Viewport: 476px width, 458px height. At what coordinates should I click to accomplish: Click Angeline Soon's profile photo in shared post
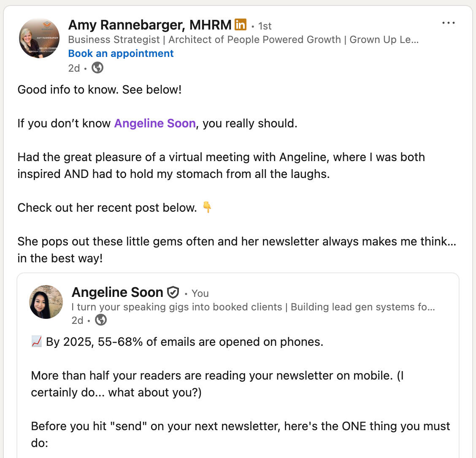pyautogui.click(x=46, y=302)
